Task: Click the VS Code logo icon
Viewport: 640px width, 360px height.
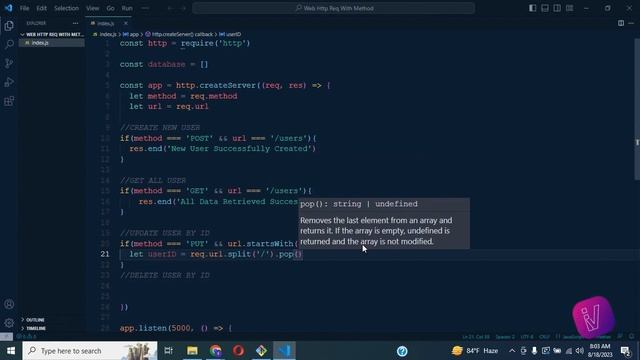Action: [x=9, y=8]
